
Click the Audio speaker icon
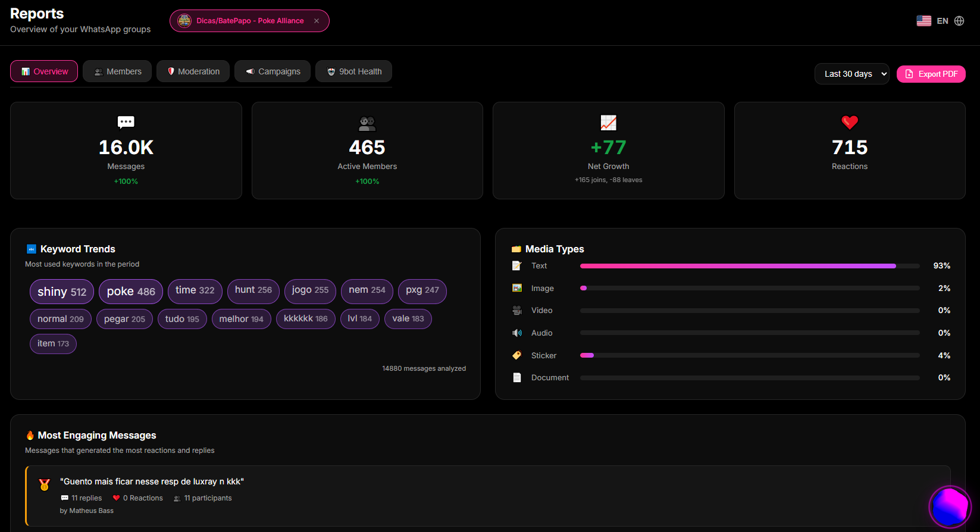(x=517, y=333)
